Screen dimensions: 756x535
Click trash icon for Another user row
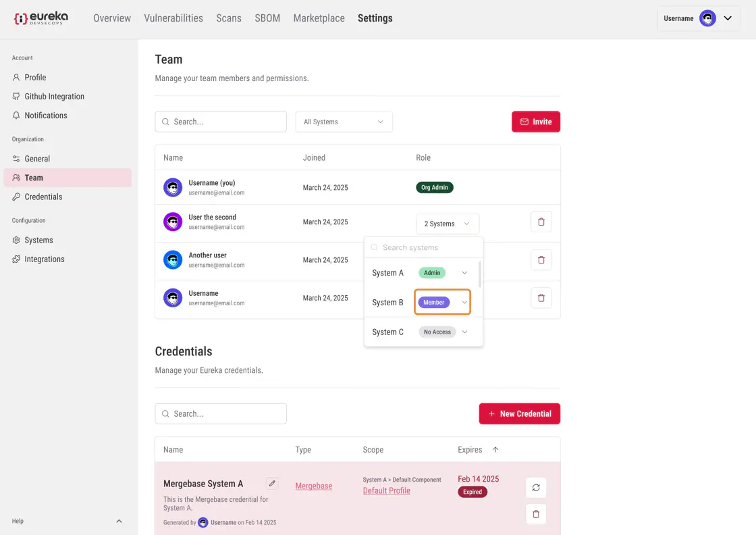pos(541,260)
